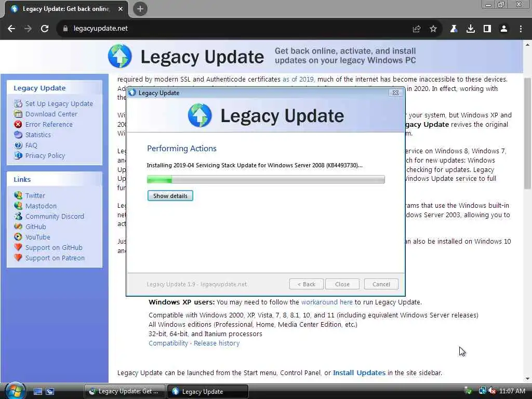Click the share page icon
This screenshot has width=532, height=399.
tap(416, 29)
